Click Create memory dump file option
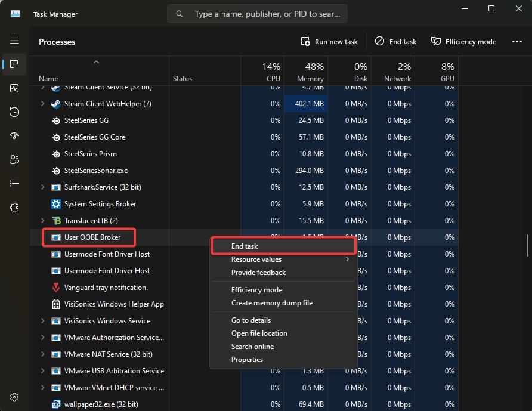532x411 pixels. [x=271, y=303]
